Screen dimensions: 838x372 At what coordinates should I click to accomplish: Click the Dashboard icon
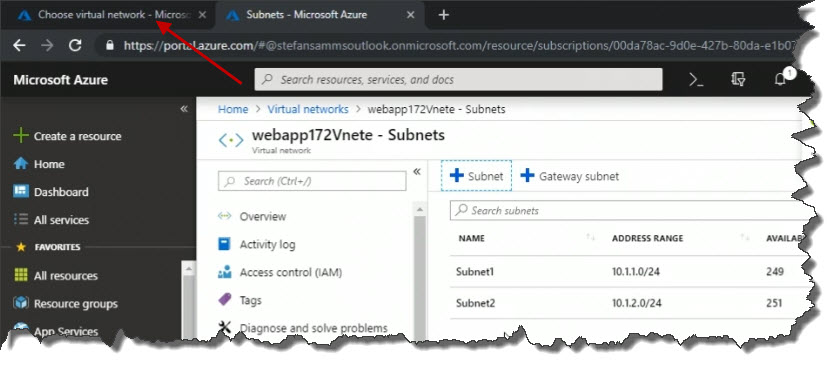coord(21,191)
